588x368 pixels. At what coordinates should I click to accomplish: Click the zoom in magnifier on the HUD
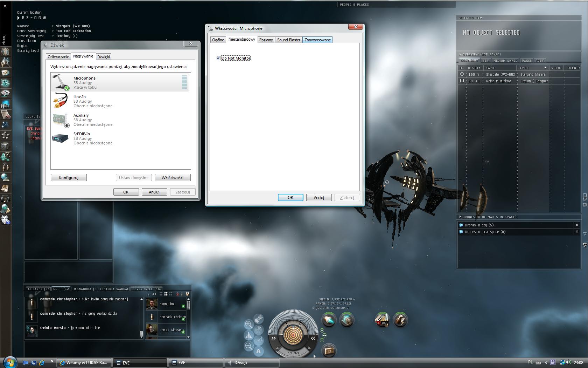click(x=248, y=324)
